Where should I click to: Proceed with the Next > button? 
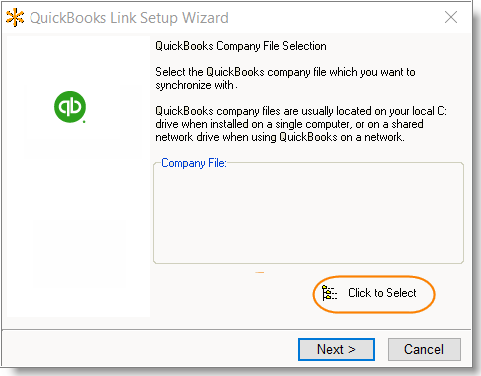coord(336,349)
